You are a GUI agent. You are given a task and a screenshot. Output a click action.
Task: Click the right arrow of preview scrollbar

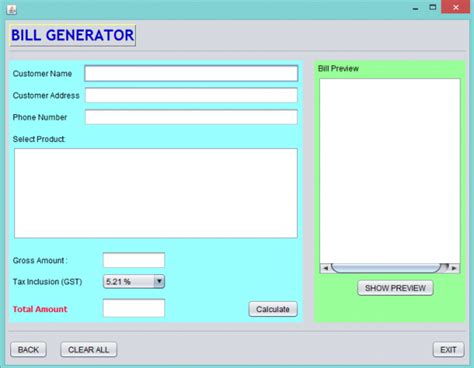coord(454,268)
